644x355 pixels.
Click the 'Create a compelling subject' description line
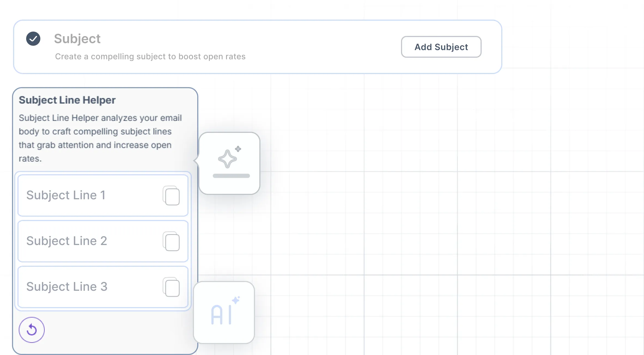[150, 56]
